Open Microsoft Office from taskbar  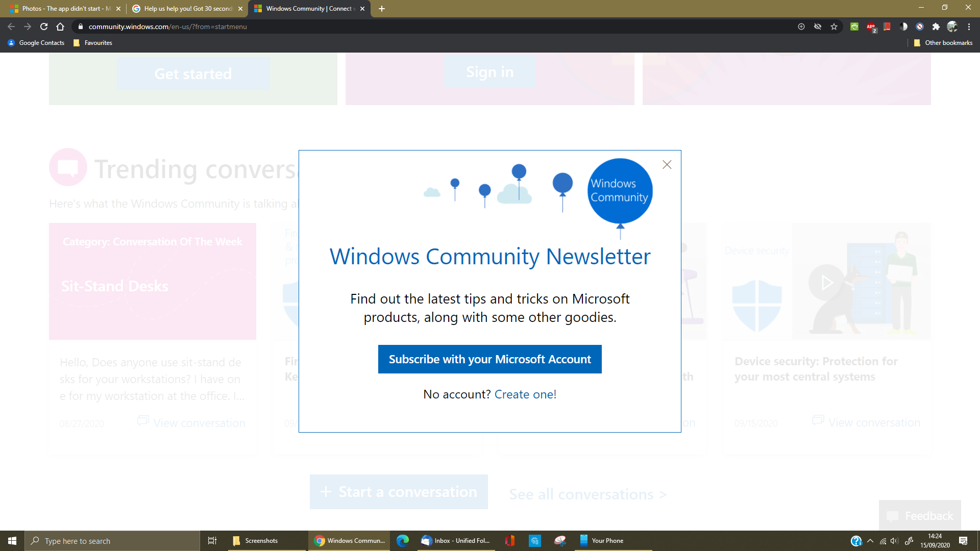click(x=509, y=541)
